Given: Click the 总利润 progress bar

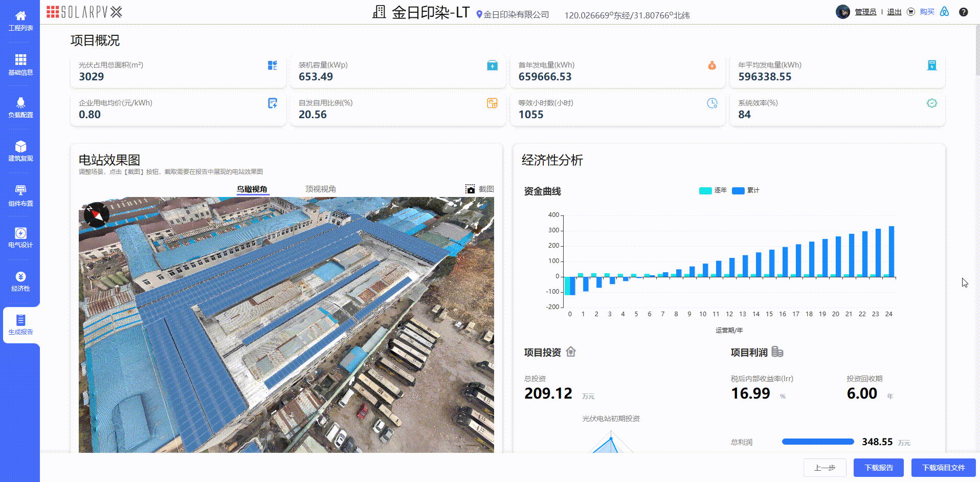Looking at the screenshot, I should (x=818, y=442).
